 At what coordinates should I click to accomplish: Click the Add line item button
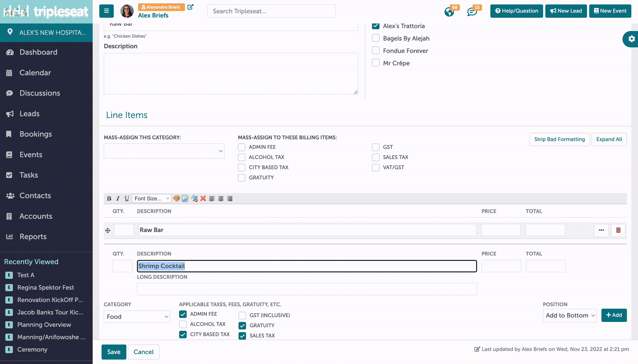pyautogui.click(x=614, y=315)
